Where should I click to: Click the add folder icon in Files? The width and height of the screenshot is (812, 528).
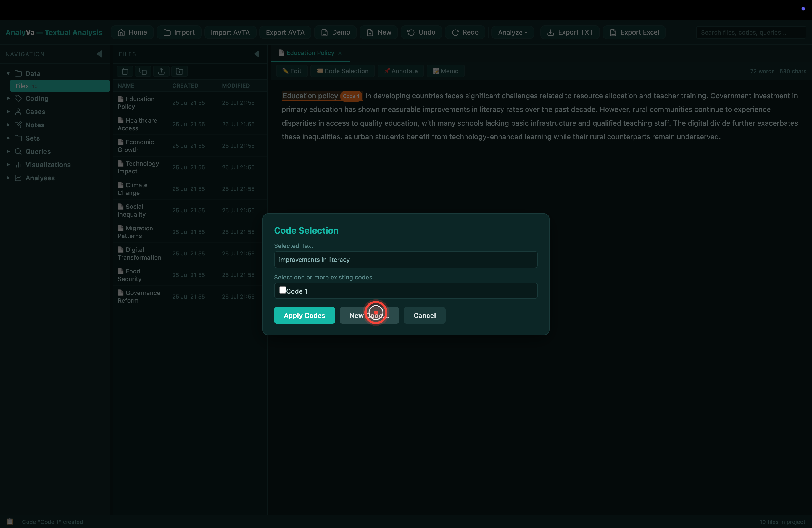click(x=180, y=71)
